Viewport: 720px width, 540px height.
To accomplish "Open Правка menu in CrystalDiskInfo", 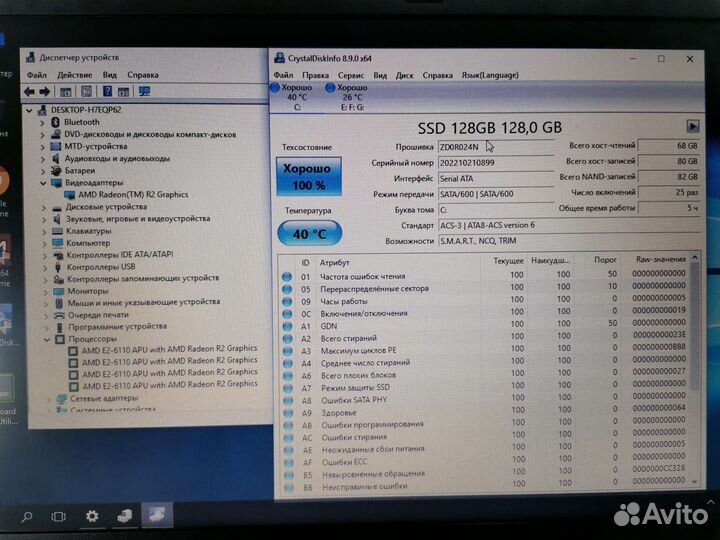I will tap(315, 75).
